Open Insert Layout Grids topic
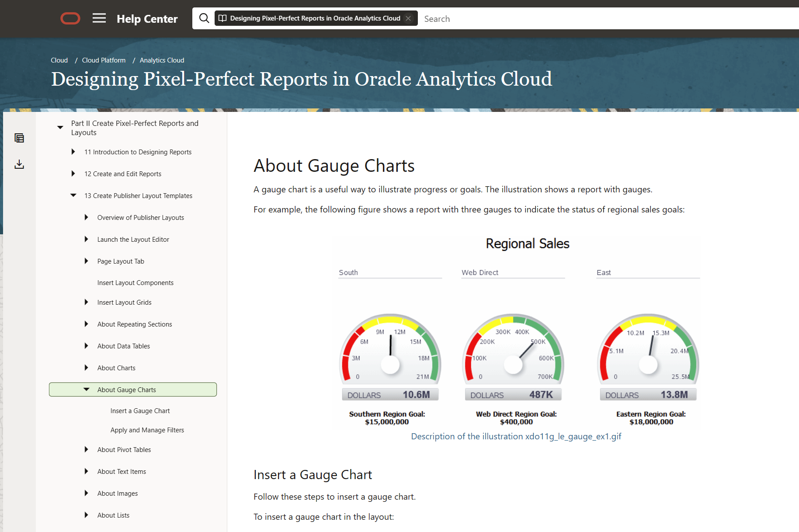 (x=125, y=303)
